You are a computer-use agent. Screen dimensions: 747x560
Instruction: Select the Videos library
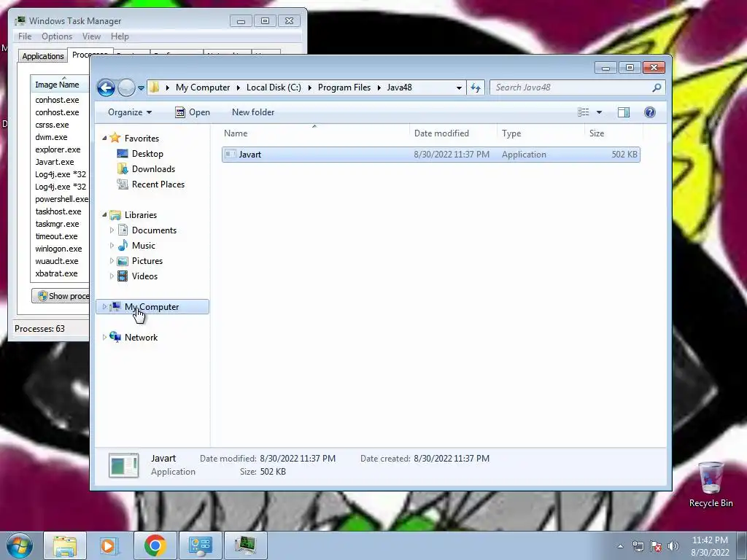pyautogui.click(x=144, y=276)
